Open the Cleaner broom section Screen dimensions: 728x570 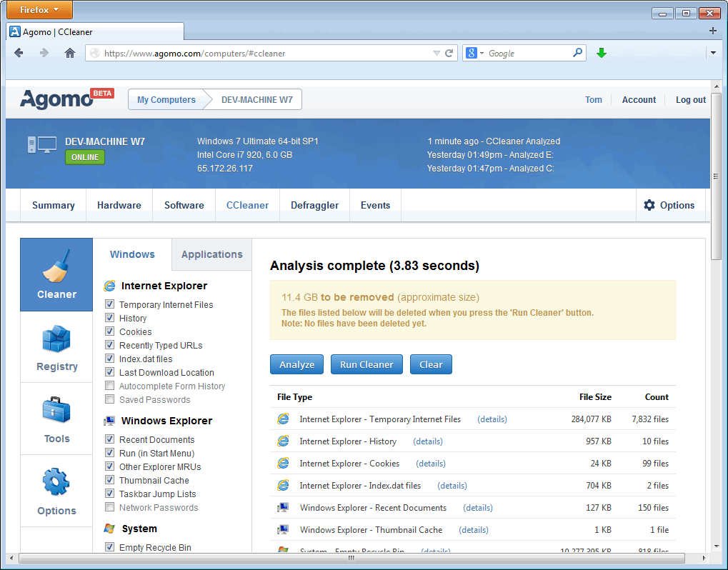coord(56,274)
